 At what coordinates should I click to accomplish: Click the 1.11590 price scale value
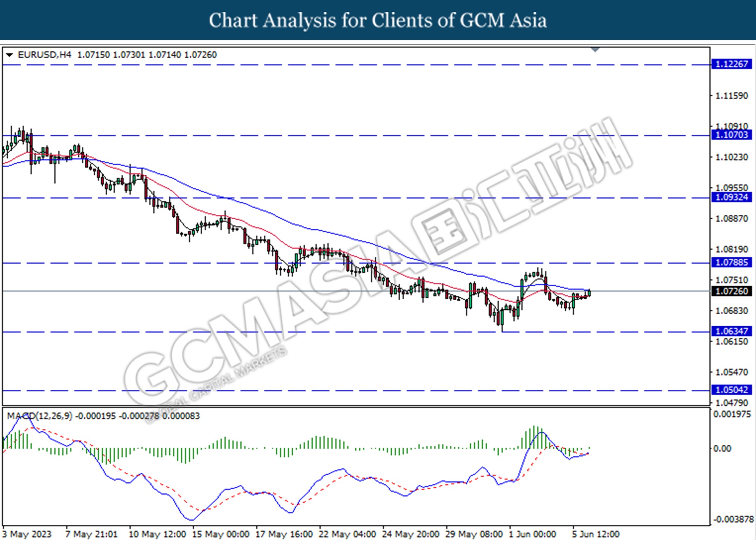(x=732, y=96)
